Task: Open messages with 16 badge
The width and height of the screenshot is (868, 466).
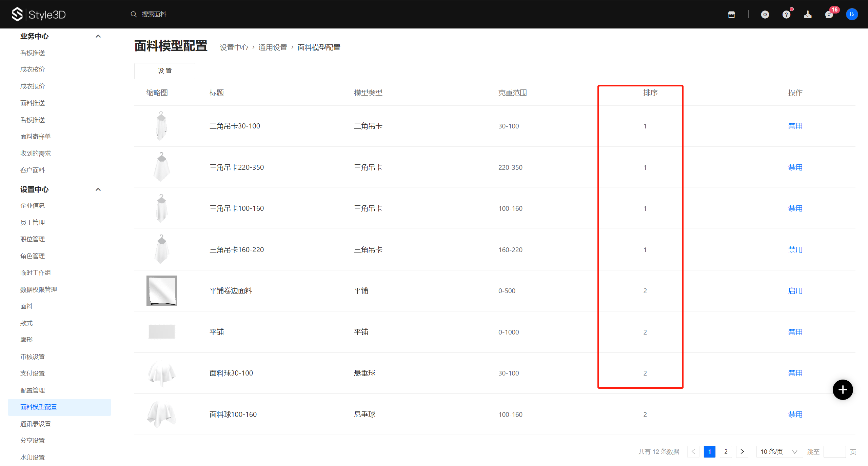Action: pyautogui.click(x=829, y=15)
